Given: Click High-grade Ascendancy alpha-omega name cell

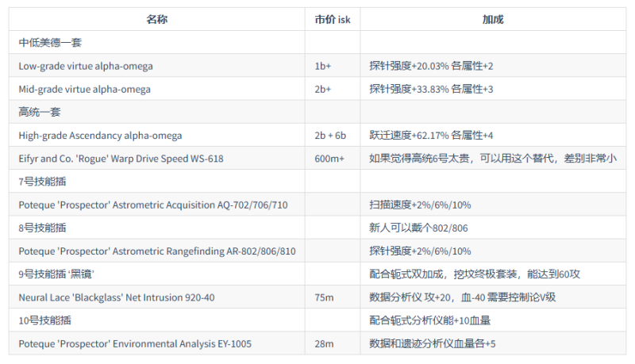Looking at the screenshot, I should pos(100,136).
